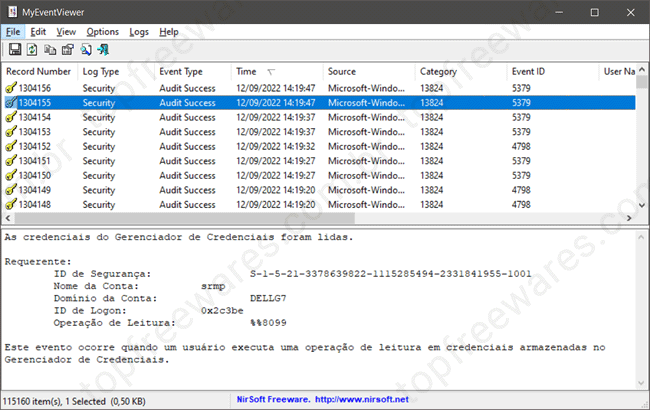
Task: Click the Find toolbar icon
Action: coord(85,49)
